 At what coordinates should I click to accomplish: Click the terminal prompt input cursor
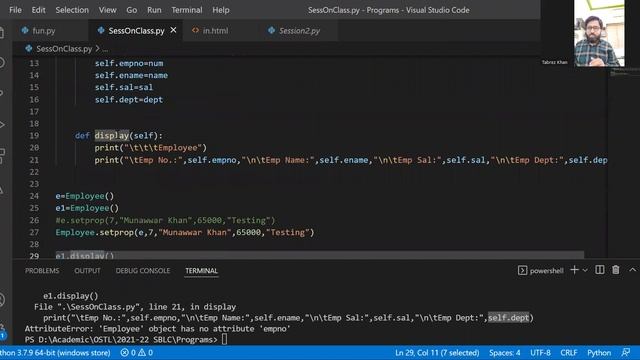[224, 339]
